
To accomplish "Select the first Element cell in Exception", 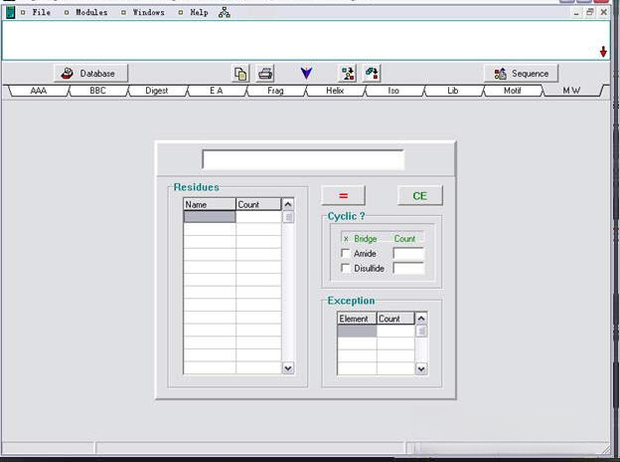I will (357, 331).
